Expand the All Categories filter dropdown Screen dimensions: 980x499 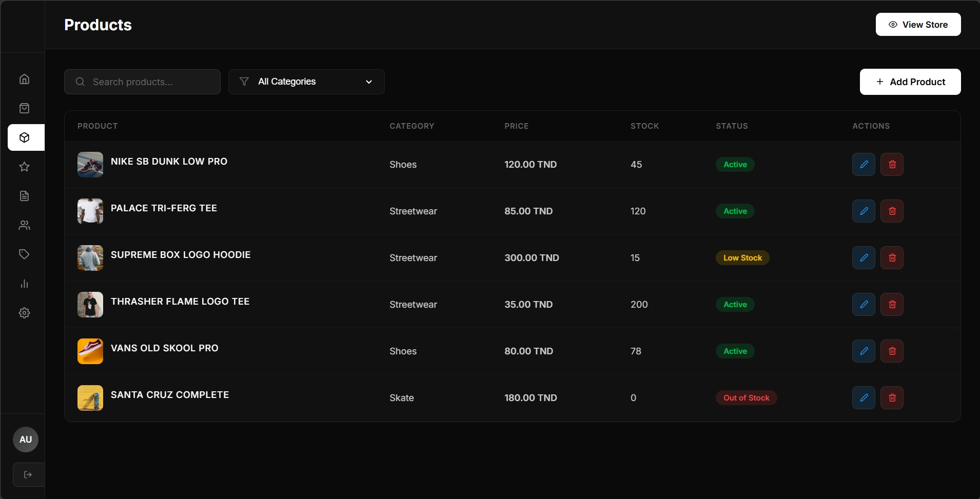[306, 82]
